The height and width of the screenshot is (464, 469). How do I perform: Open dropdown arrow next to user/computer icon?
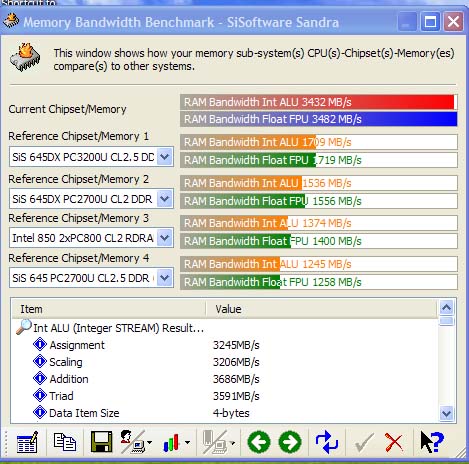click(149, 443)
